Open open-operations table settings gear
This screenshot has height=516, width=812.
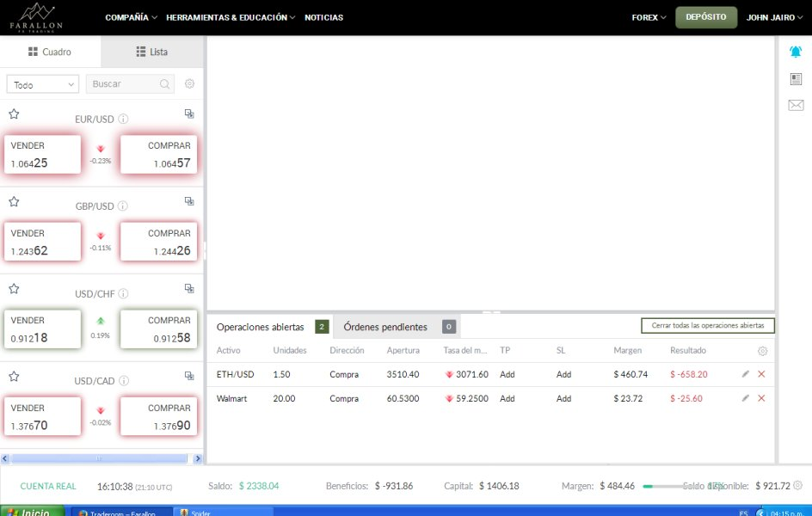pyautogui.click(x=762, y=351)
